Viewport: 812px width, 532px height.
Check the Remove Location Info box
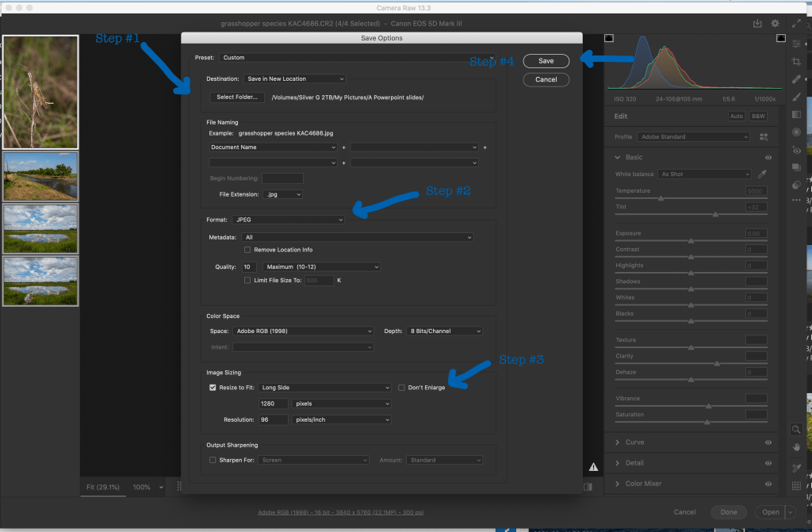(247, 250)
